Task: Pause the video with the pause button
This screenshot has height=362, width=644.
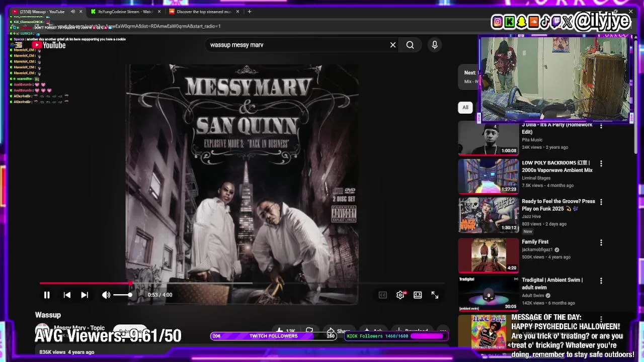Action: (47, 295)
